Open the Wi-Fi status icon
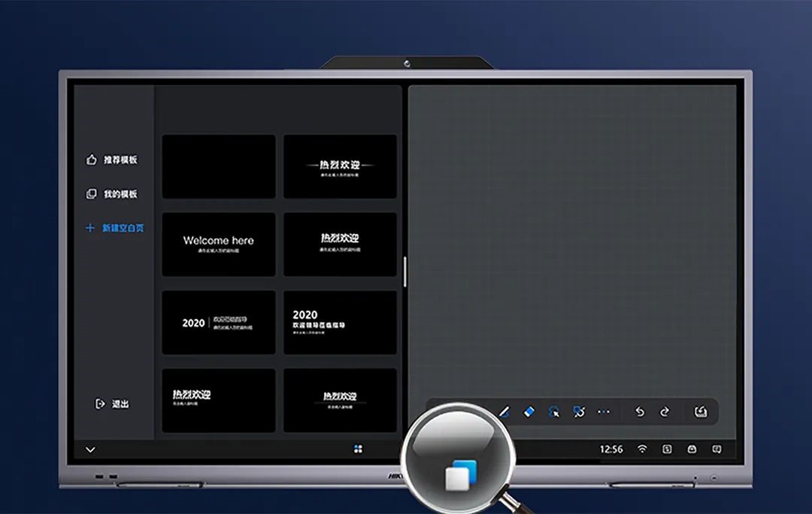Screen dimensions: 812x514 pos(642,449)
